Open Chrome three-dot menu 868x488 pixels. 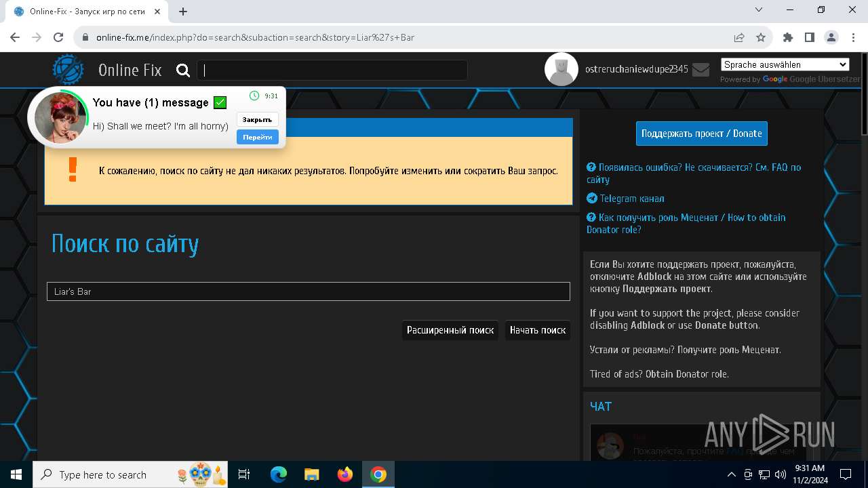click(x=852, y=37)
